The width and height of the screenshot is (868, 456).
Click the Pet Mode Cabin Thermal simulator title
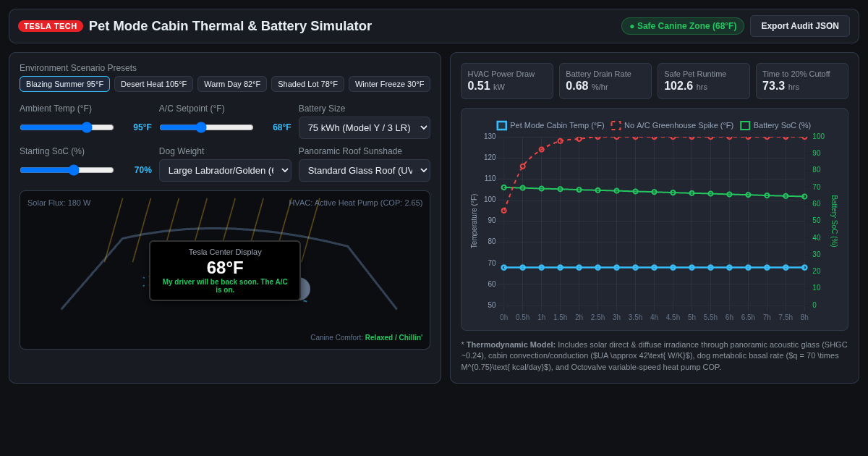tap(230, 26)
